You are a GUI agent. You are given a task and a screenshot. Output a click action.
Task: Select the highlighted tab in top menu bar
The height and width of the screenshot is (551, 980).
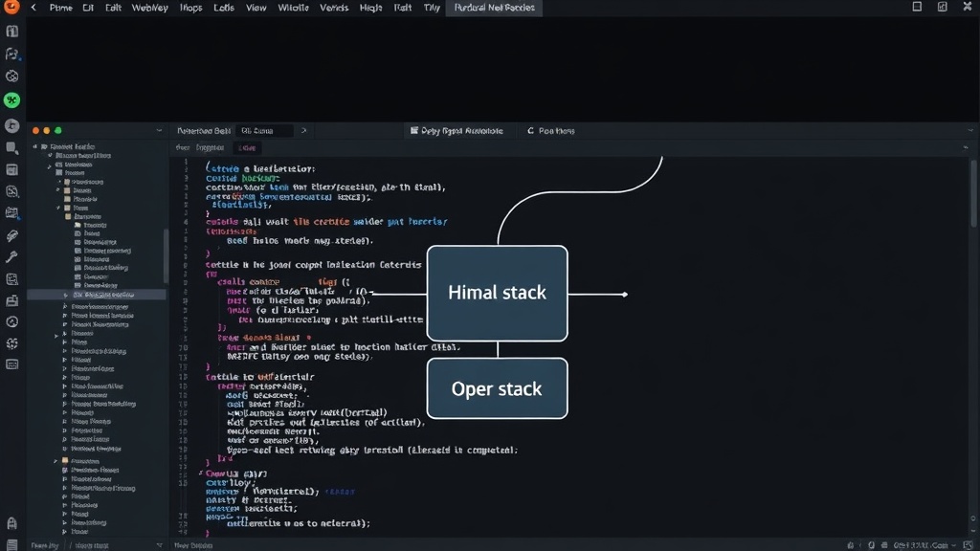(494, 8)
